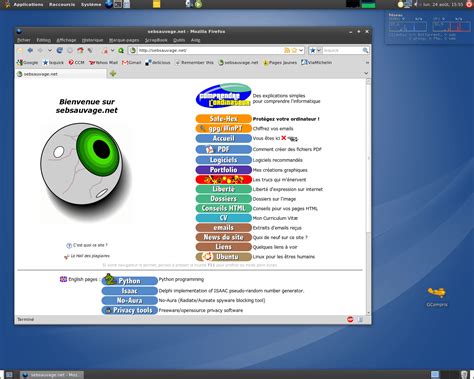This screenshot has width=474, height=379.
Task: Expand the address bar history dropdown
Action: (301, 50)
